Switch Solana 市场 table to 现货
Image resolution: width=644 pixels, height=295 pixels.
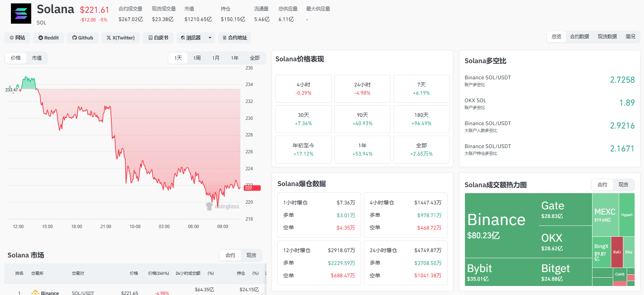coord(251,255)
